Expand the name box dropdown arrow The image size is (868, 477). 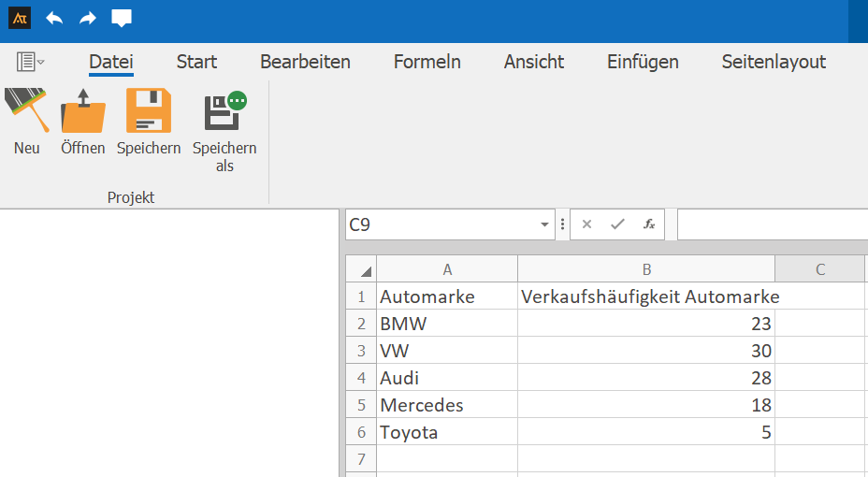(544, 225)
